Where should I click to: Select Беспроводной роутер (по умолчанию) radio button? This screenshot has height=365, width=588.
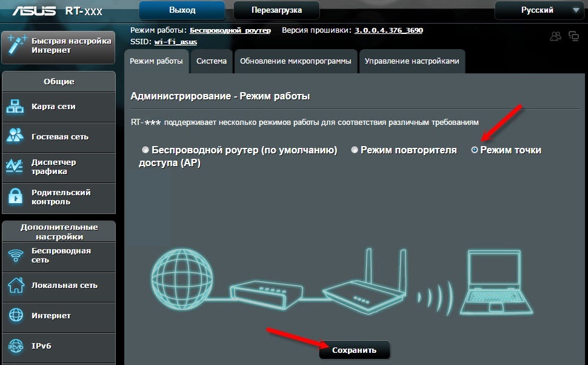point(145,150)
